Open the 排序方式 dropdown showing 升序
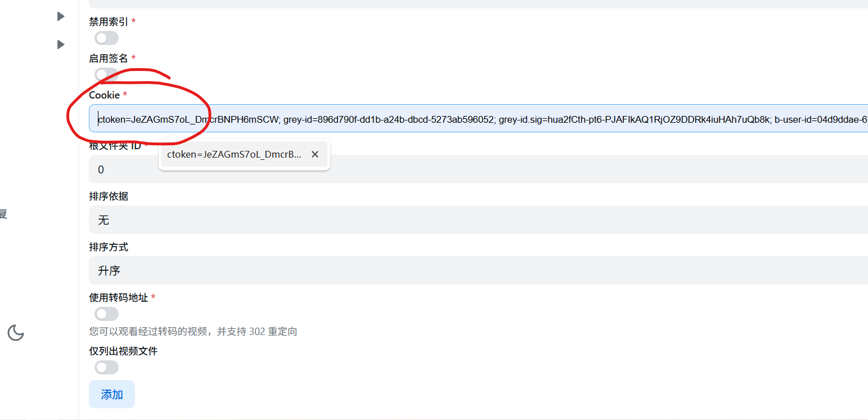Viewport: 868px width, 420px height. 478,270
